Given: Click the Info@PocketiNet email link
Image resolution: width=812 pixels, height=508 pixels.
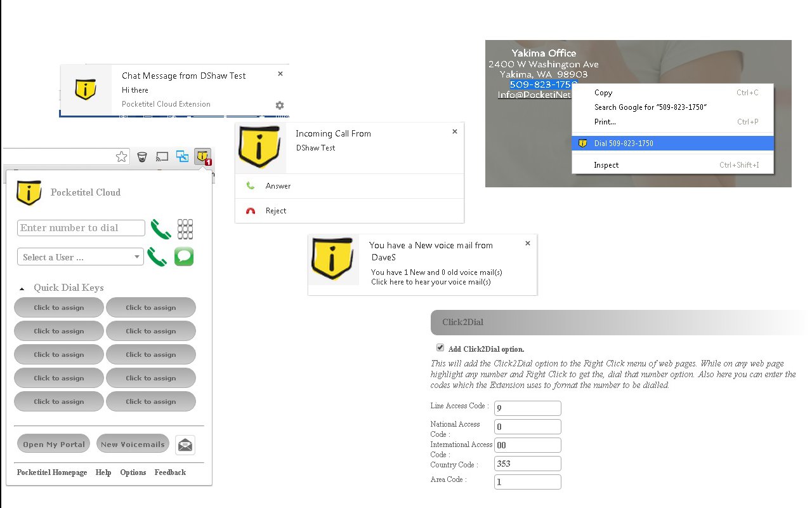Looking at the screenshot, I should click(534, 95).
